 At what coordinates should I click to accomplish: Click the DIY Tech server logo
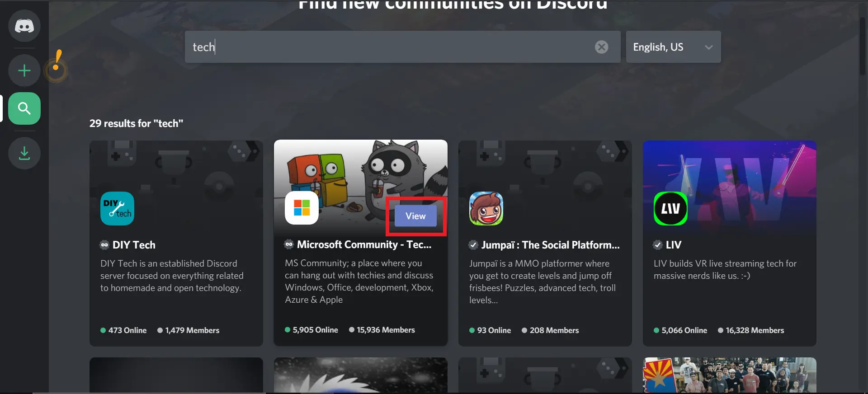[x=117, y=208]
